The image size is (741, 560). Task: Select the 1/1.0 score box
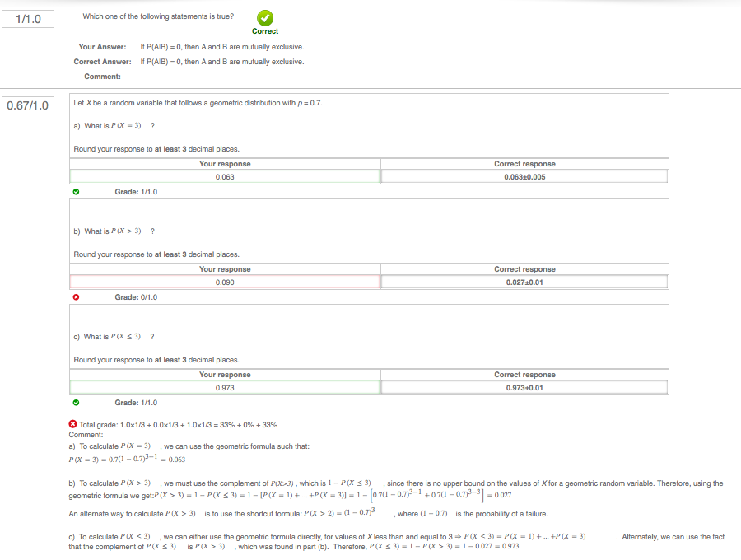[28, 18]
